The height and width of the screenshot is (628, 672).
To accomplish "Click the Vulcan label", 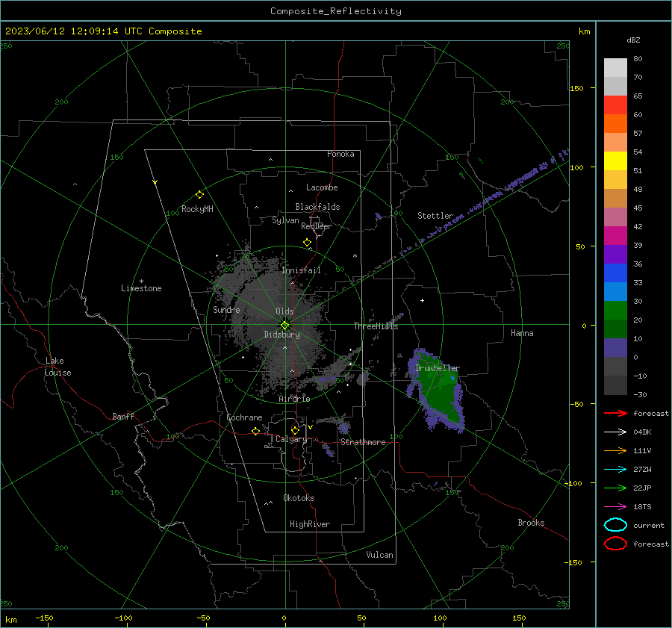I will click(x=379, y=555).
